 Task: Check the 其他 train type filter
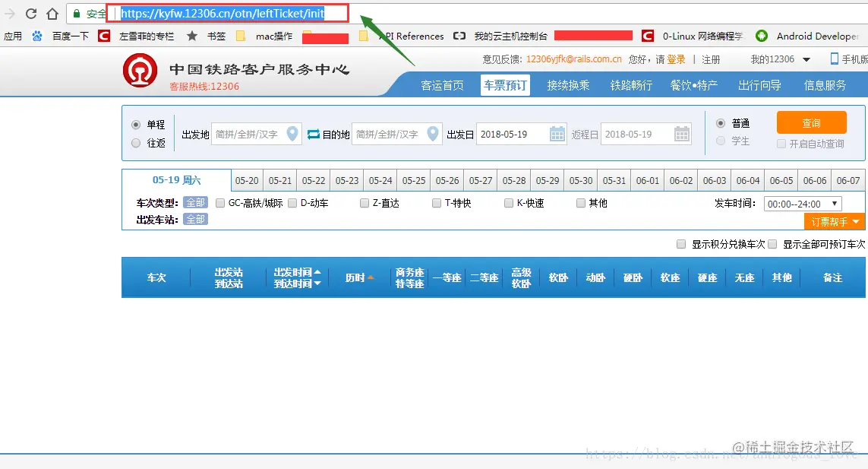(x=581, y=203)
